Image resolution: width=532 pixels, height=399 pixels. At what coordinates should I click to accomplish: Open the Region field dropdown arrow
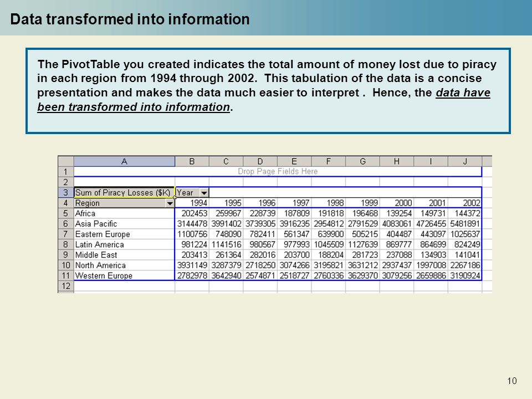point(170,203)
